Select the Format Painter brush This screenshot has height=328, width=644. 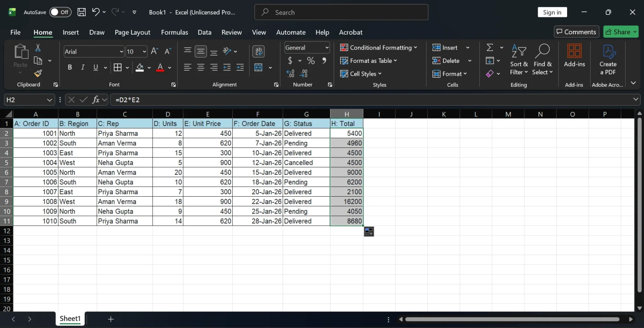click(x=38, y=73)
